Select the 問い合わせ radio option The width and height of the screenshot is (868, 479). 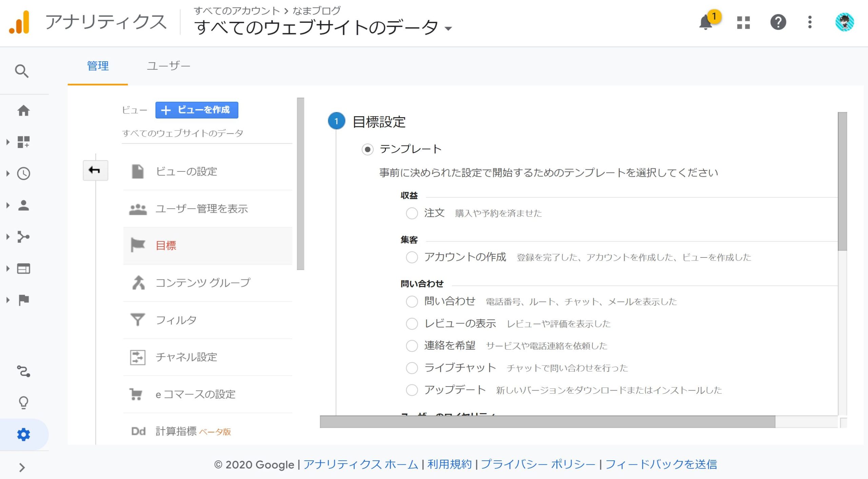pos(412,301)
